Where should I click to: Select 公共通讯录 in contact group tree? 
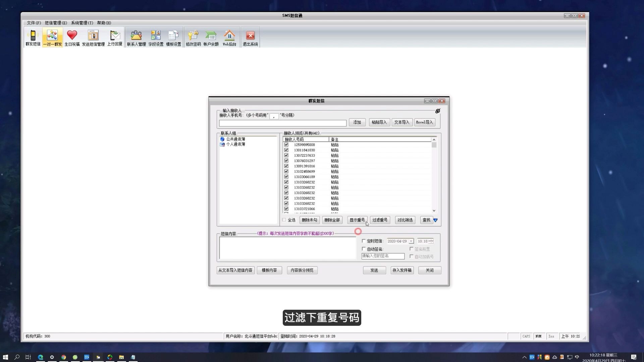click(235, 139)
